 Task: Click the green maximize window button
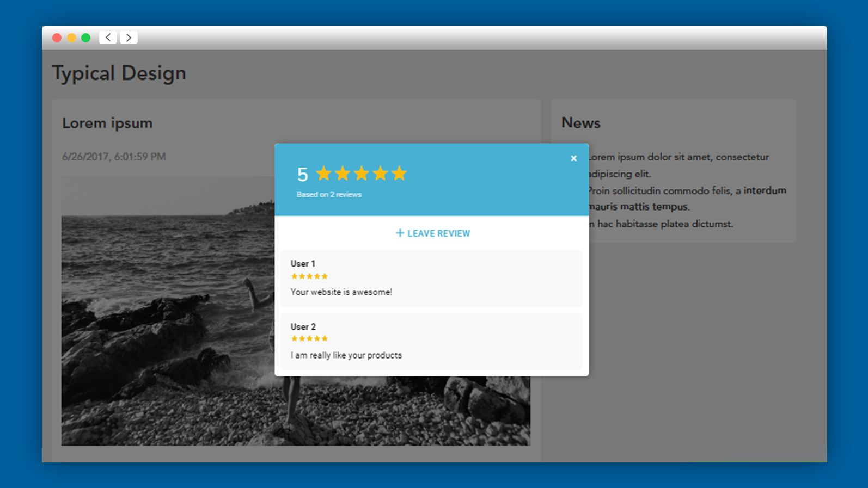pos(85,38)
